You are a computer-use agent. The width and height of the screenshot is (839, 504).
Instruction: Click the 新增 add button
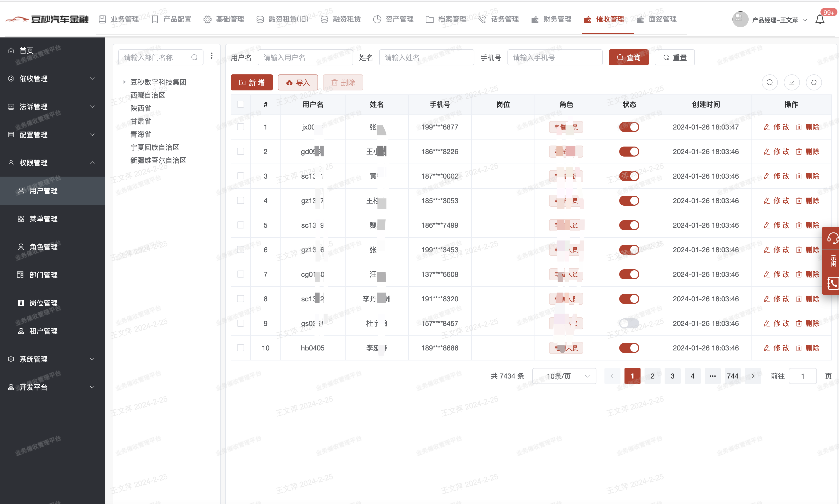[251, 82]
